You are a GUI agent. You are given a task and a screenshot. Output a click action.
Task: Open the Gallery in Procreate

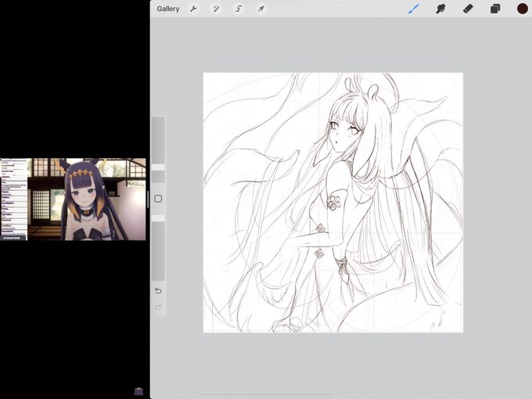tap(168, 9)
